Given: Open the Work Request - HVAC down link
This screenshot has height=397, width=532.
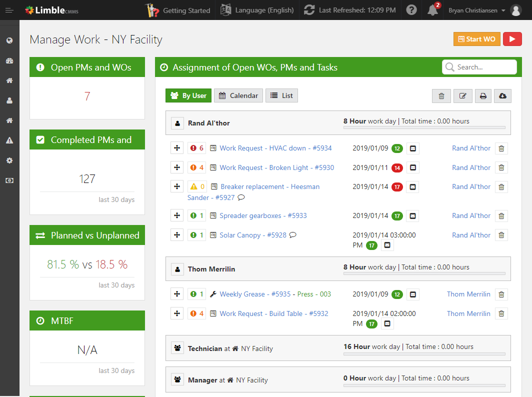Looking at the screenshot, I should (276, 148).
